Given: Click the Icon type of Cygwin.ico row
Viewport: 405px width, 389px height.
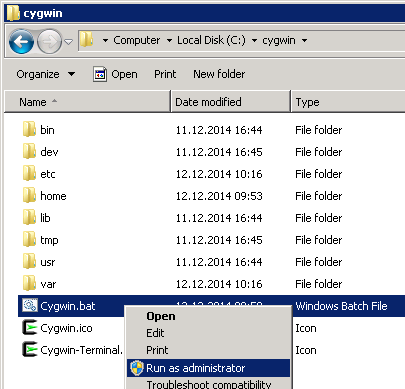Looking at the screenshot, I should click(306, 328).
